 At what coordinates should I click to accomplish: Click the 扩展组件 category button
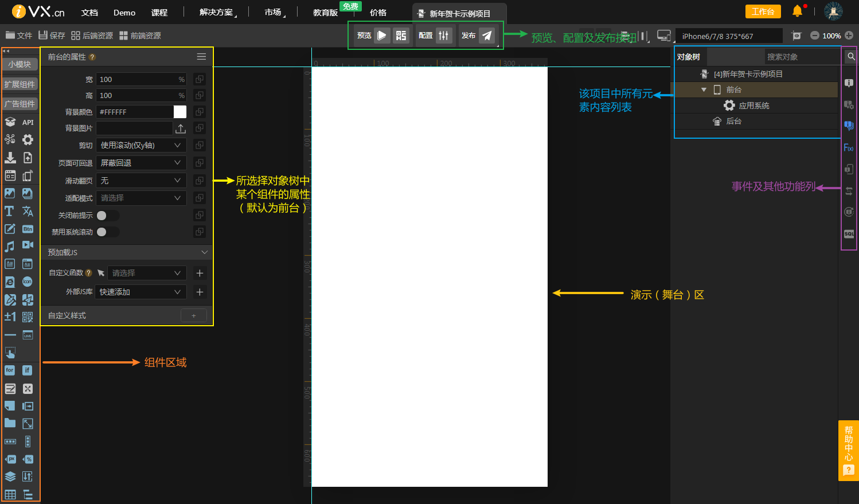click(20, 84)
